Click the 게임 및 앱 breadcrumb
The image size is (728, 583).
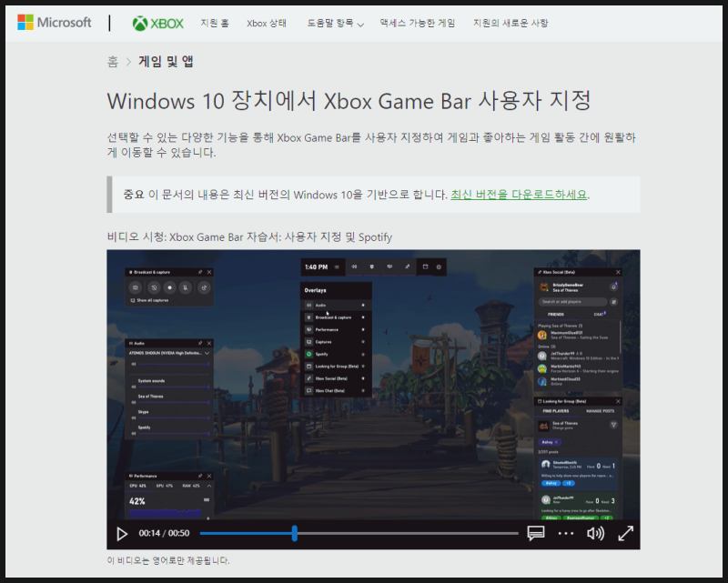(166, 62)
